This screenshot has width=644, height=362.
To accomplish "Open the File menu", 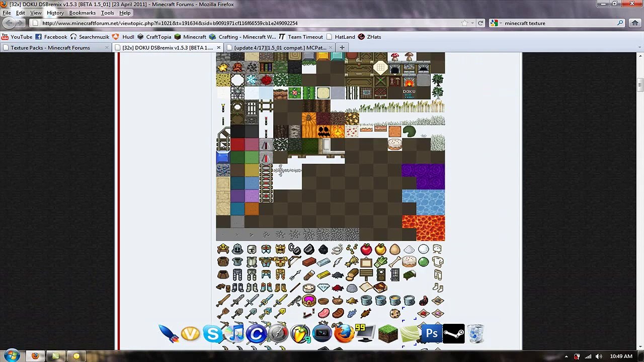I will pyautogui.click(x=7, y=13).
